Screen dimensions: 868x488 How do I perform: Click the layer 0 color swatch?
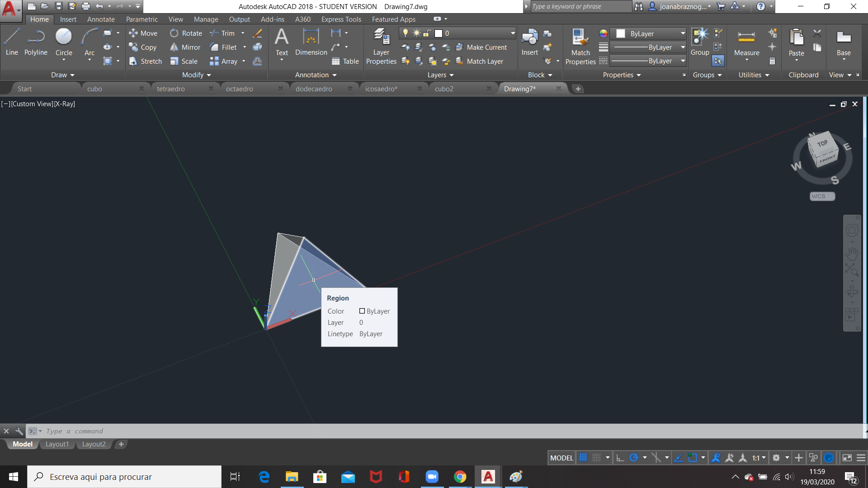438,33
